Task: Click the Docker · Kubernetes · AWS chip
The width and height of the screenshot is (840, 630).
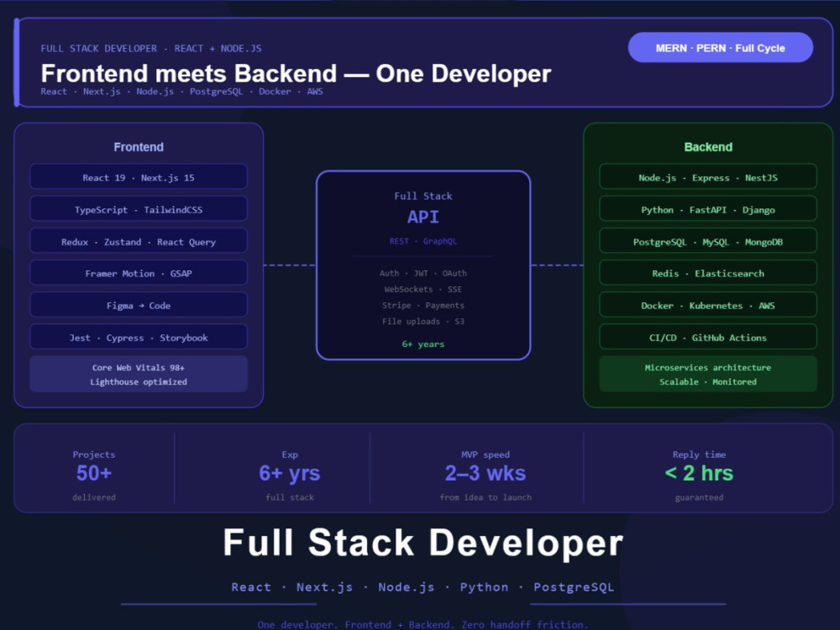Action: click(x=707, y=306)
